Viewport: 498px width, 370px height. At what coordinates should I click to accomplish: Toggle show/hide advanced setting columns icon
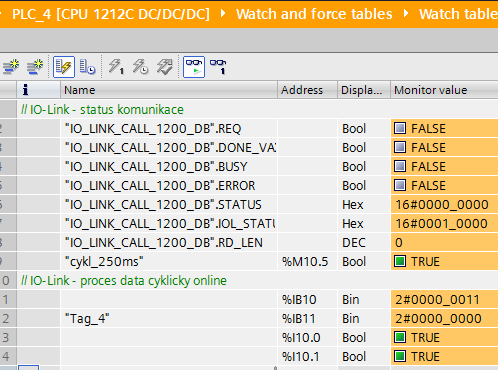pos(88,67)
